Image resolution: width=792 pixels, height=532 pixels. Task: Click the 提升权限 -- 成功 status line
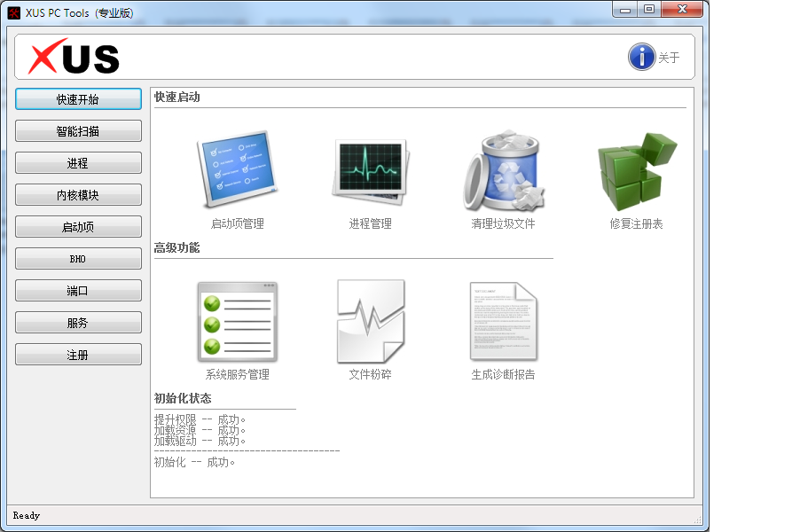[x=200, y=419]
